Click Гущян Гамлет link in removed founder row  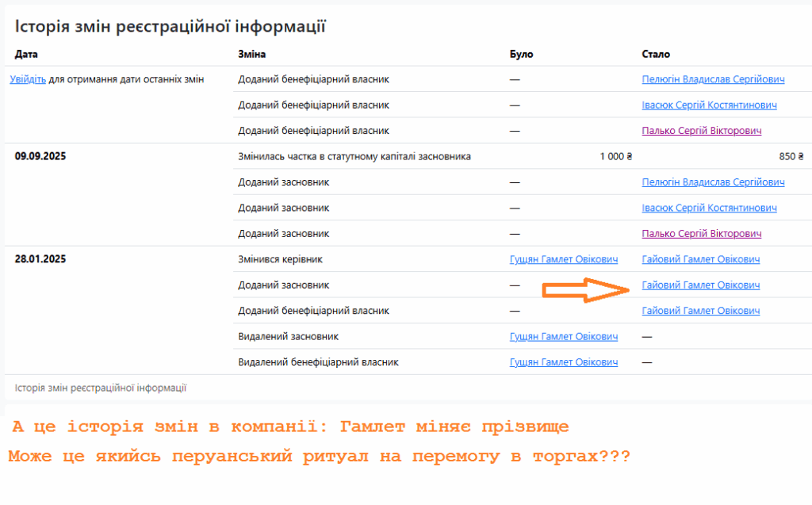click(563, 337)
